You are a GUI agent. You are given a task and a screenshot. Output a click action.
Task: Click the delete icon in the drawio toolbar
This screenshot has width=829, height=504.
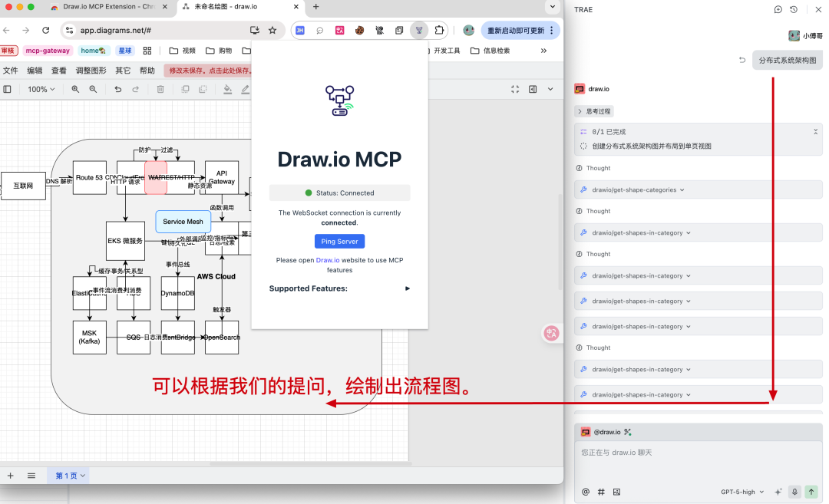tap(159, 89)
